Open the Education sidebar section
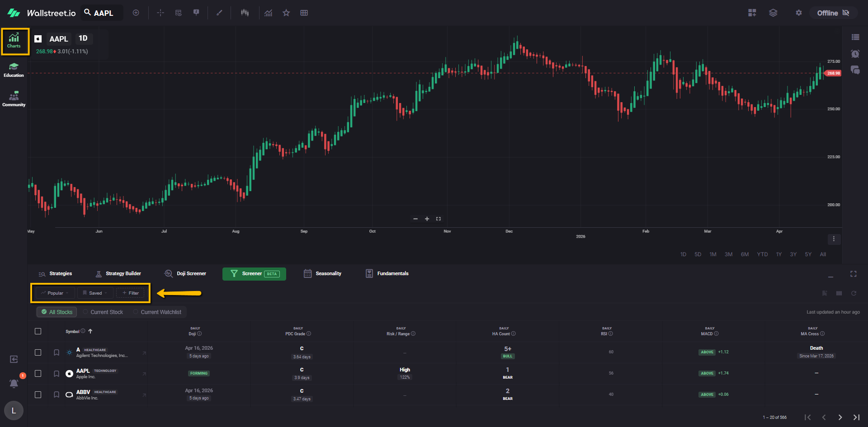The height and width of the screenshot is (427, 868). click(14, 70)
